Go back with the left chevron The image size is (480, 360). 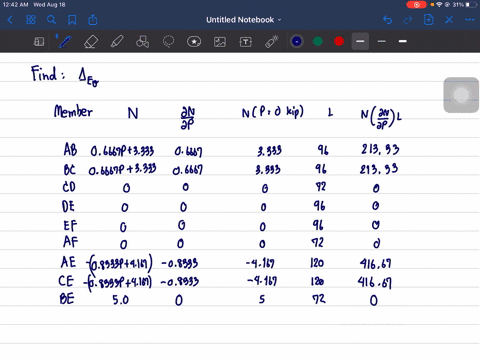tap(10, 20)
